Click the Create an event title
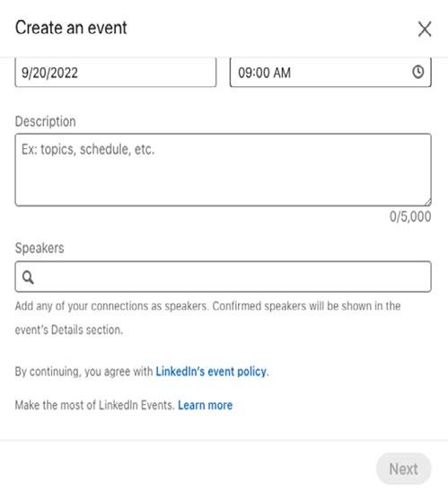 tap(71, 28)
